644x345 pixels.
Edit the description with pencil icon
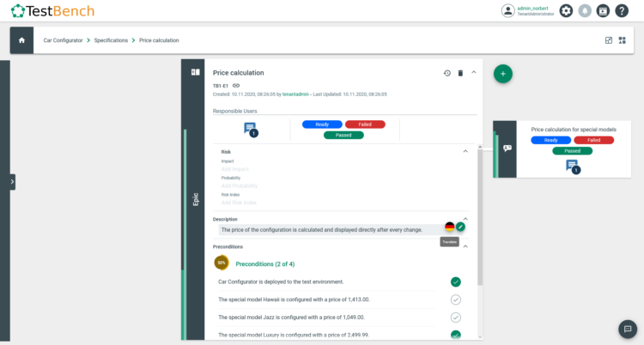[460, 227]
